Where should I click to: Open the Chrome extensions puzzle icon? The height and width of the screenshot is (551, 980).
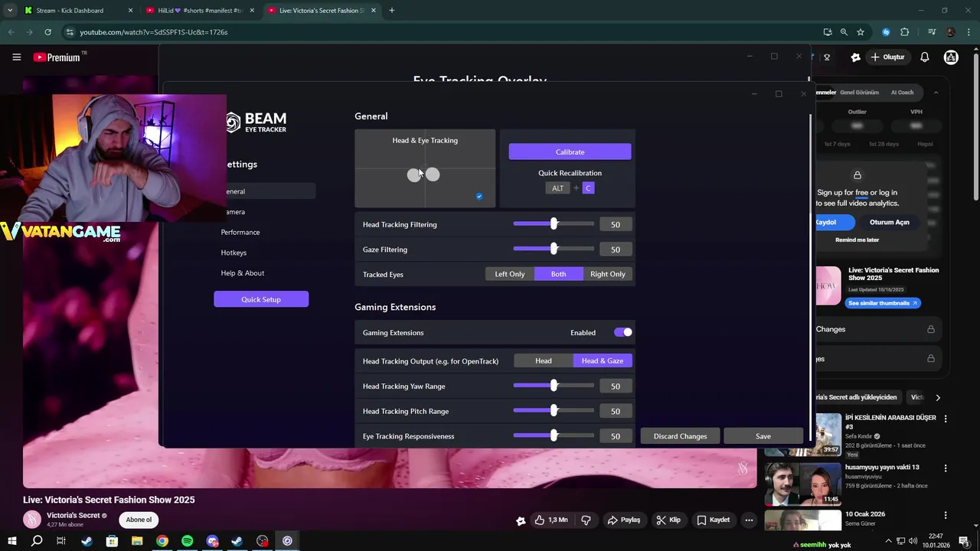point(905,32)
